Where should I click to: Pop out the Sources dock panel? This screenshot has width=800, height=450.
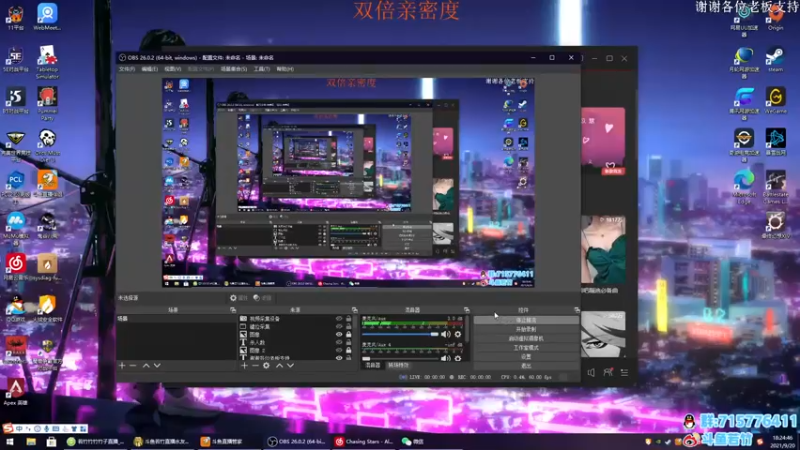(355, 310)
